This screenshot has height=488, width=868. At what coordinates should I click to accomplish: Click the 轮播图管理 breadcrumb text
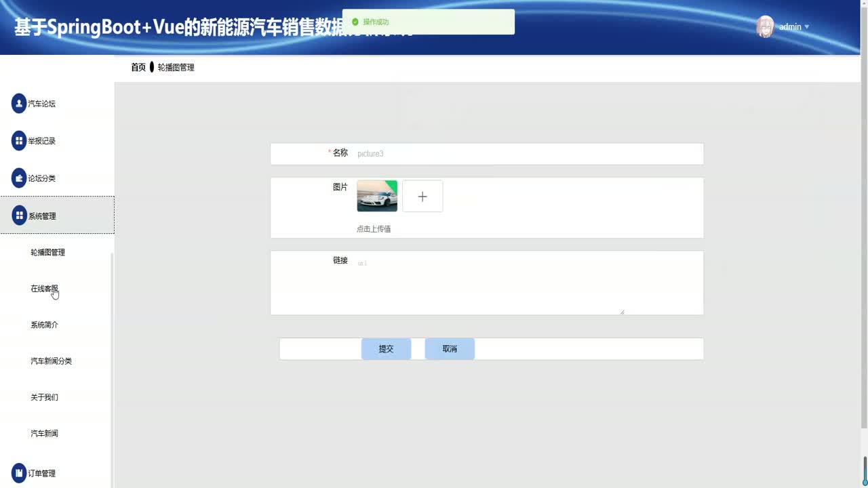click(176, 68)
